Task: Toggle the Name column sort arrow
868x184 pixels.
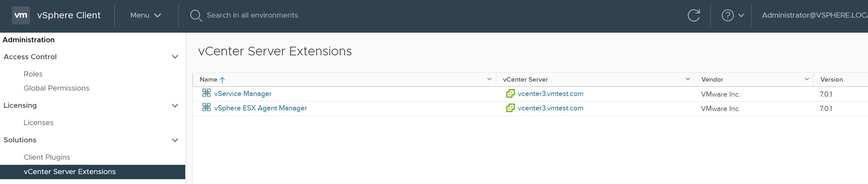Action: tap(222, 80)
